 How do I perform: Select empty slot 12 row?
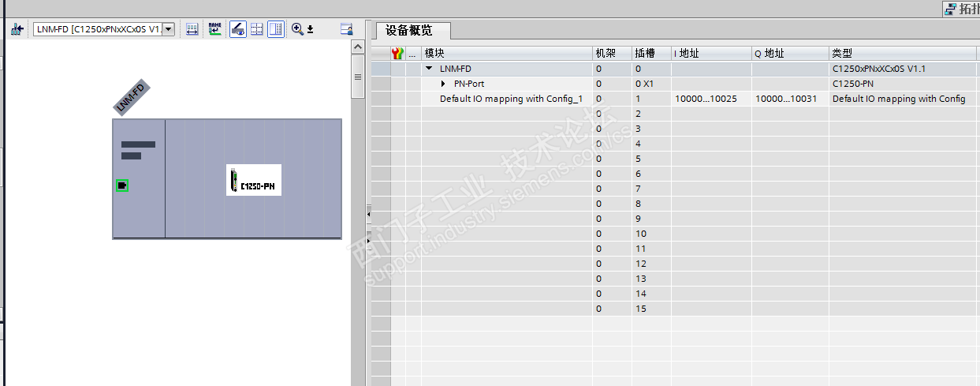coord(676,264)
